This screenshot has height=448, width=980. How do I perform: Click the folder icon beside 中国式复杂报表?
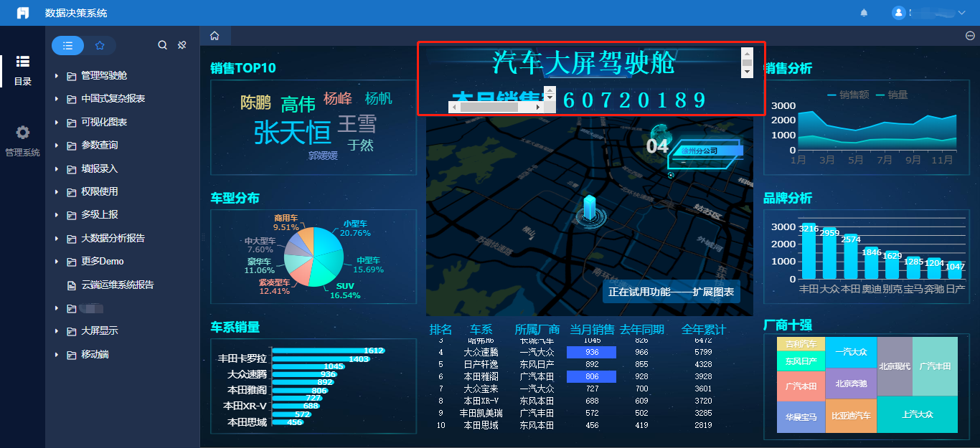pyautogui.click(x=72, y=99)
